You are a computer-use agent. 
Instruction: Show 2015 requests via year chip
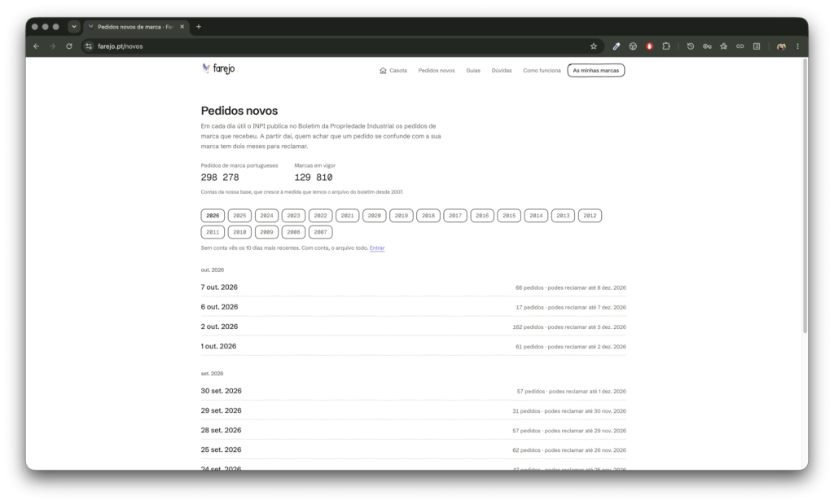(509, 215)
